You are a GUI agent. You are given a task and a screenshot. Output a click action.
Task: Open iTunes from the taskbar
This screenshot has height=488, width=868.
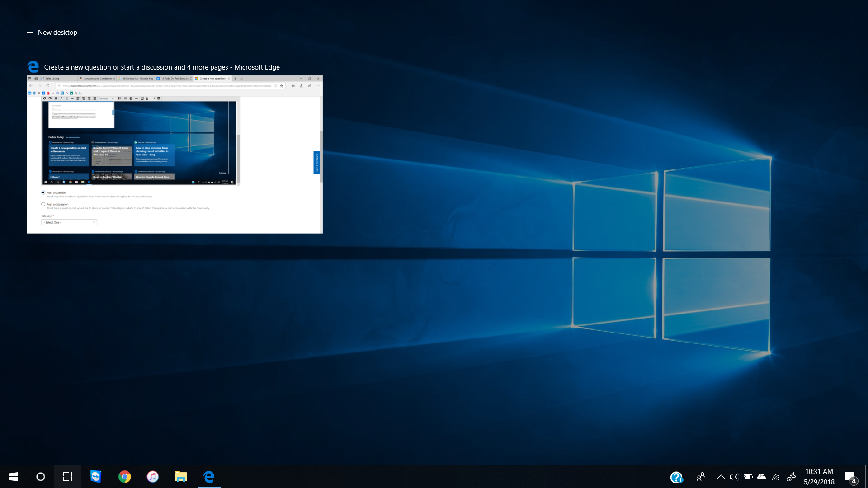click(153, 477)
